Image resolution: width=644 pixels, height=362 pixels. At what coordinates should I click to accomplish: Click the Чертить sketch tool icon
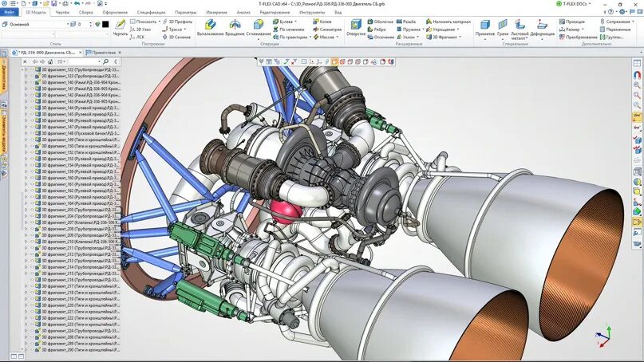click(120, 28)
